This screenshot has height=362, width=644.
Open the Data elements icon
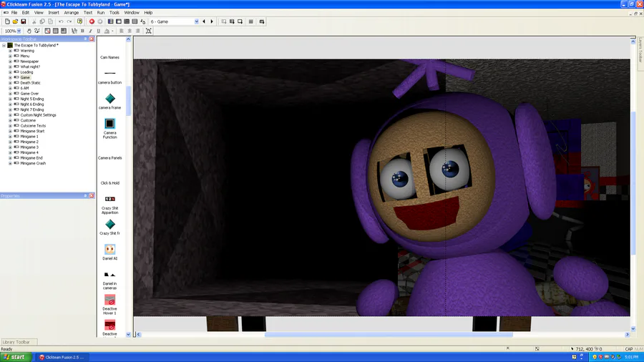[x=143, y=21]
